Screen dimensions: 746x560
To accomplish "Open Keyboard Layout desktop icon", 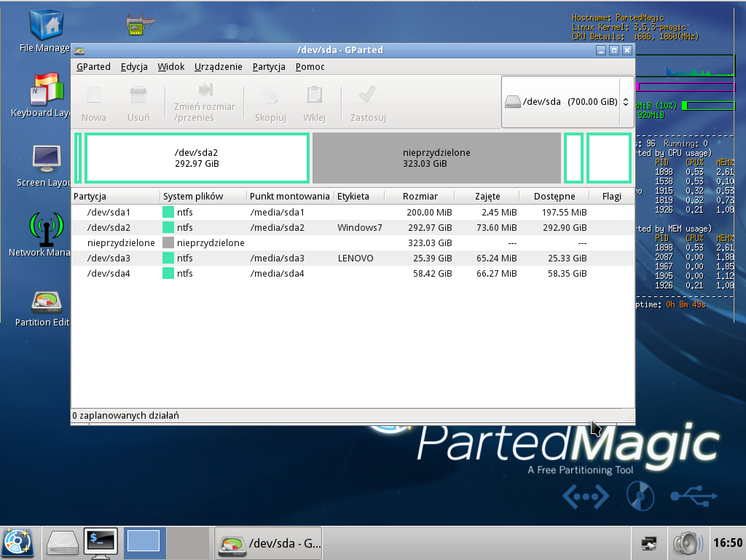I will tap(46, 89).
